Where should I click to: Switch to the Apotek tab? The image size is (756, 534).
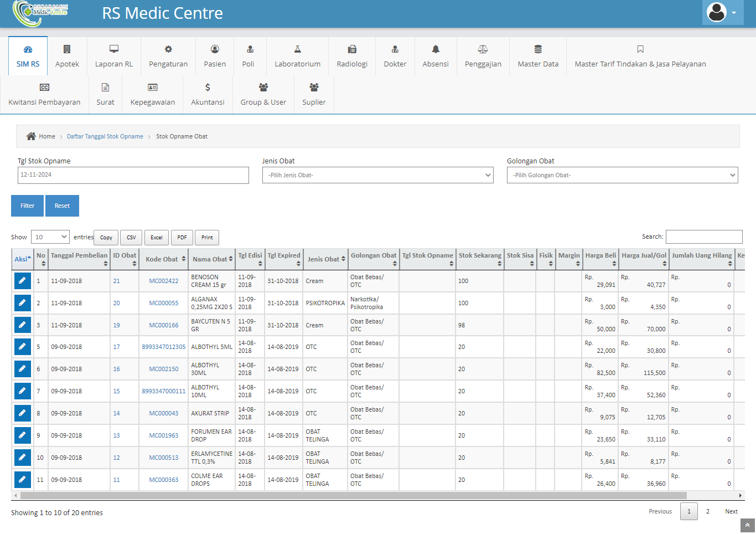coord(67,56)
